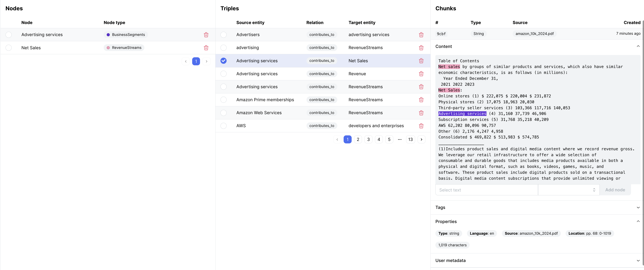
Task: Go to next page in Triples pagination
Action: (x=421, y=139)
